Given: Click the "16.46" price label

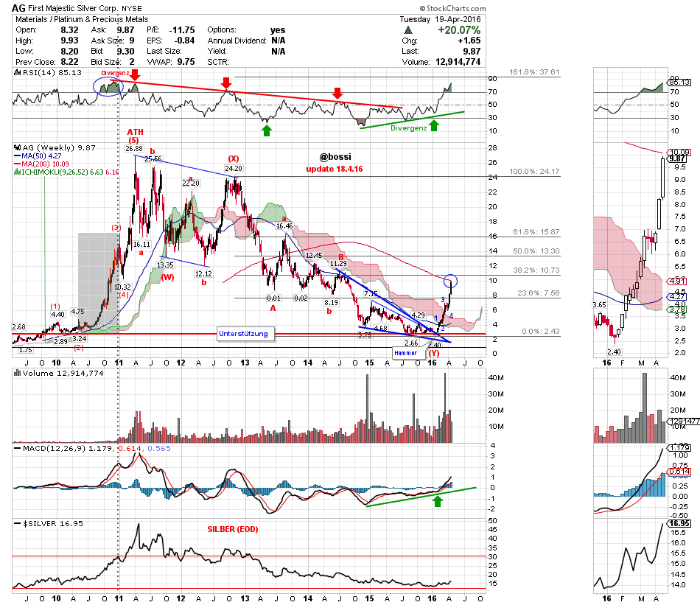Looking at the screenshot, I should point(284,226).
